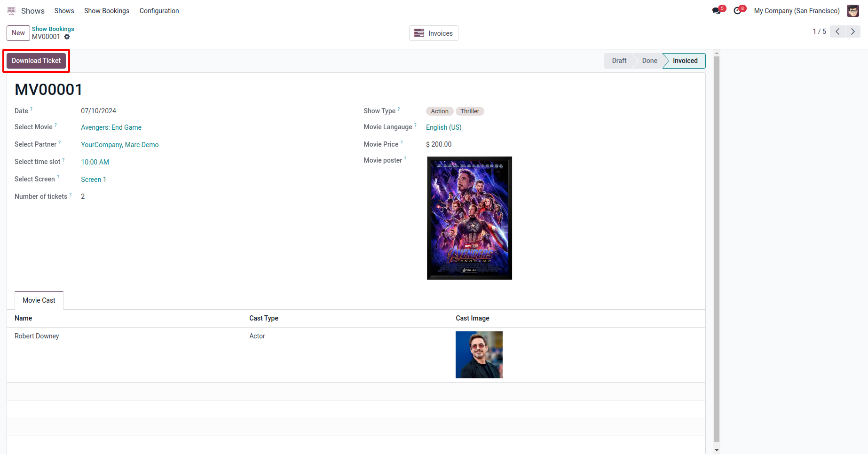Open the company switcher My Company (San Francisco)
868x454 pixels.
point(797,11)
